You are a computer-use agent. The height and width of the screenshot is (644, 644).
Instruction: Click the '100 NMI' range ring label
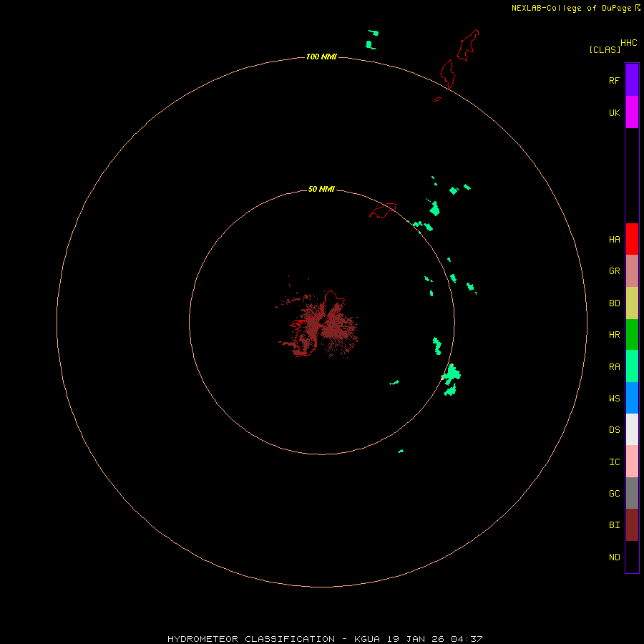click(321, 57)
